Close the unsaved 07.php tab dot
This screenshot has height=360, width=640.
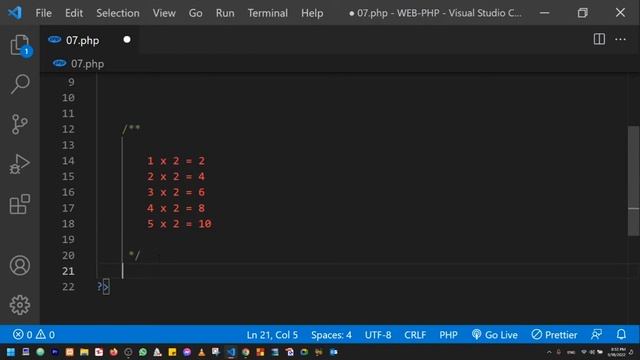pos(127,40)
